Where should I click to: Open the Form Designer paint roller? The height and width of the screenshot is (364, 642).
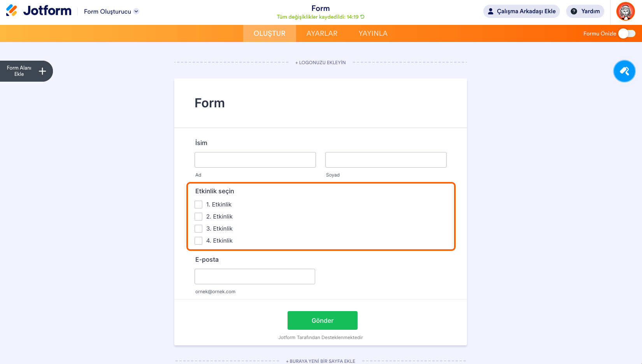[x=624, y=71]
